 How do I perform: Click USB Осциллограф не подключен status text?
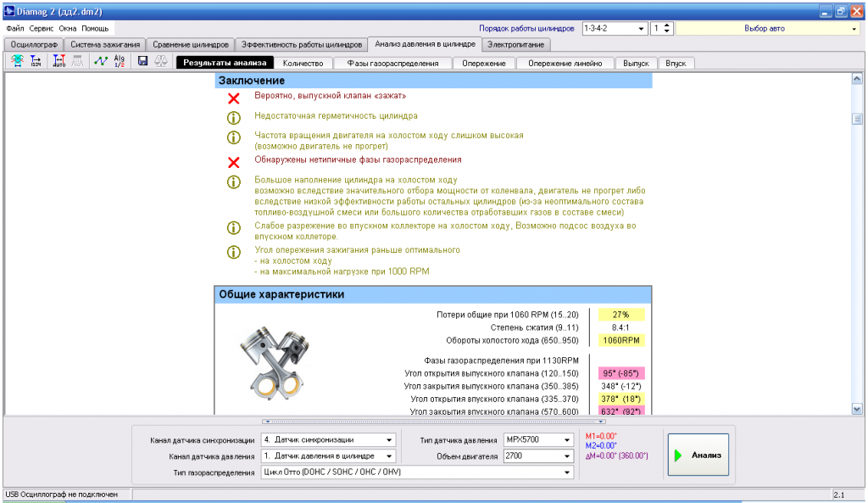click(61, 495)
